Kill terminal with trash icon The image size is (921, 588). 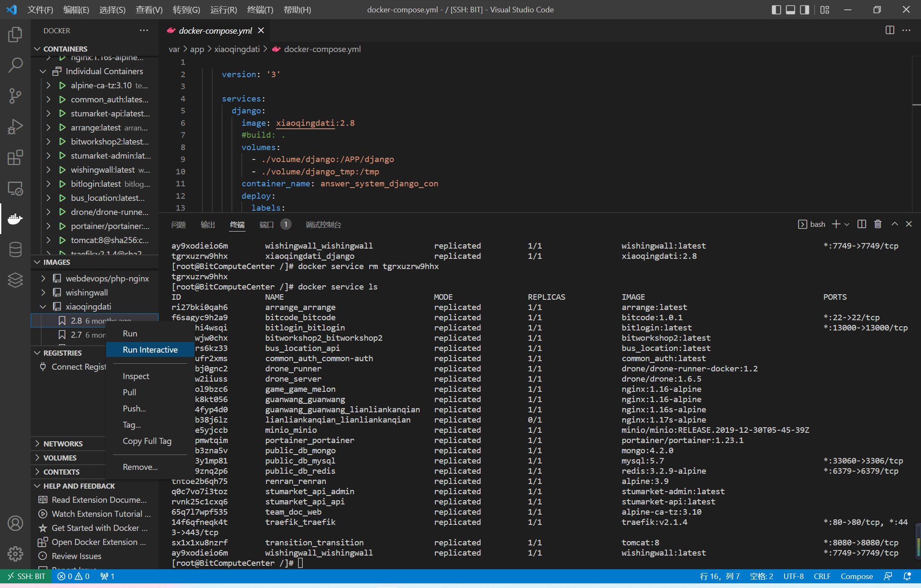878,224
